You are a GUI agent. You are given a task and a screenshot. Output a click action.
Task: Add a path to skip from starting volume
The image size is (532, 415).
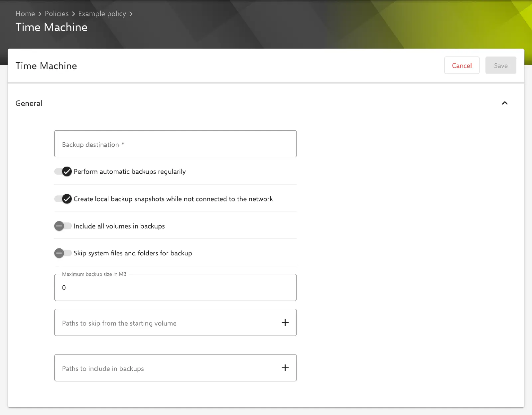tap(285, 323)
